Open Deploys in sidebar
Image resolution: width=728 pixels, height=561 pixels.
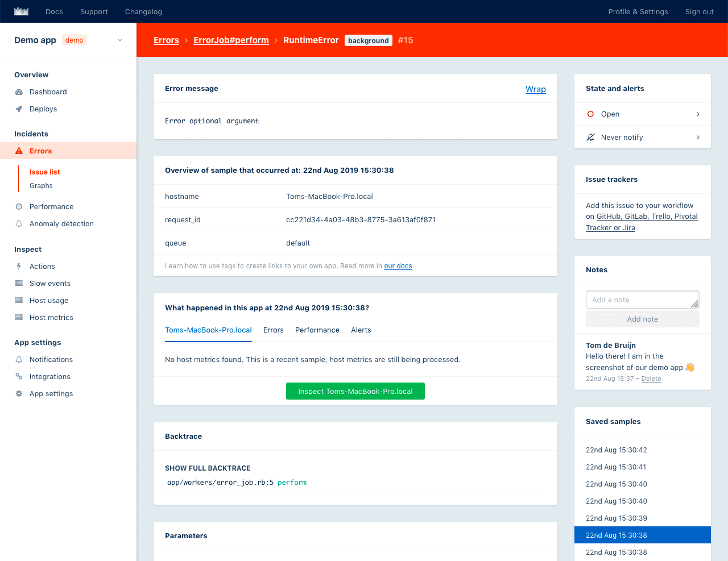tap(43, 109)
